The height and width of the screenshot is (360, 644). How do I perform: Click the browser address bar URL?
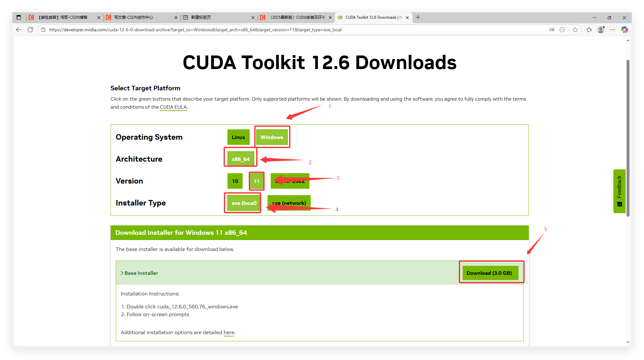[x=195, y=30]
